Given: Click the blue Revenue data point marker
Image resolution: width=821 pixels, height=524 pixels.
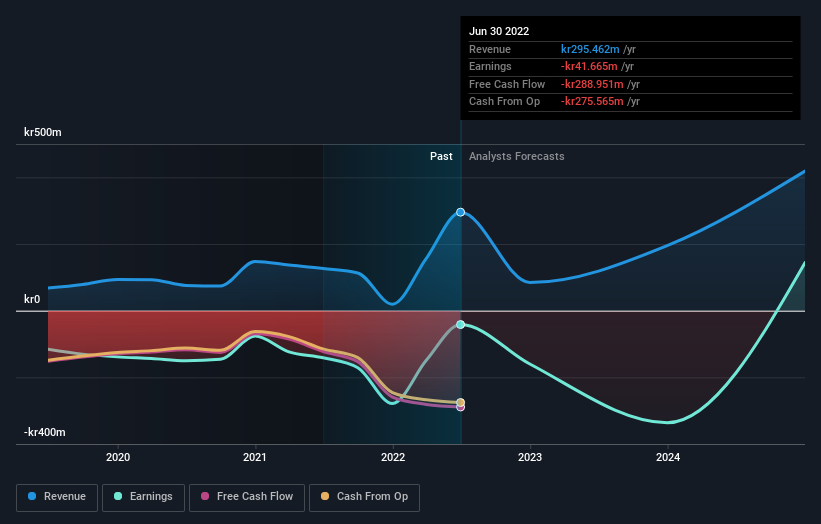Looking at the screenshot, I should point(460,212).
